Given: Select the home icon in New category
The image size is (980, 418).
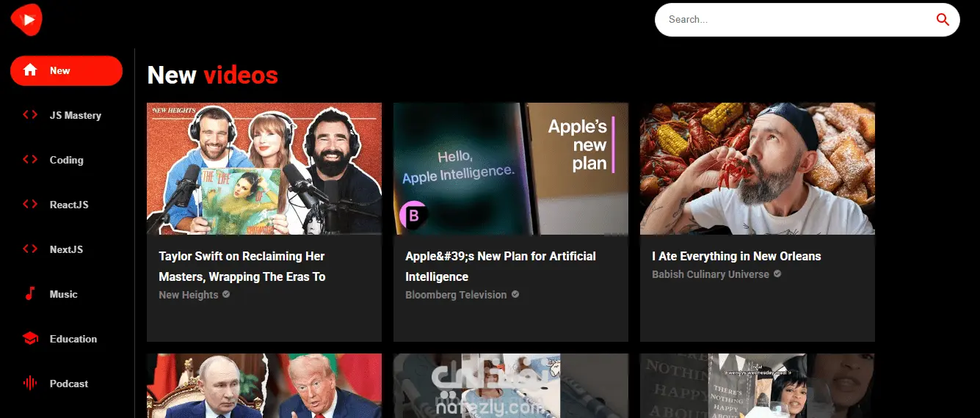Looking at the screenshot, I should (30, 70).
